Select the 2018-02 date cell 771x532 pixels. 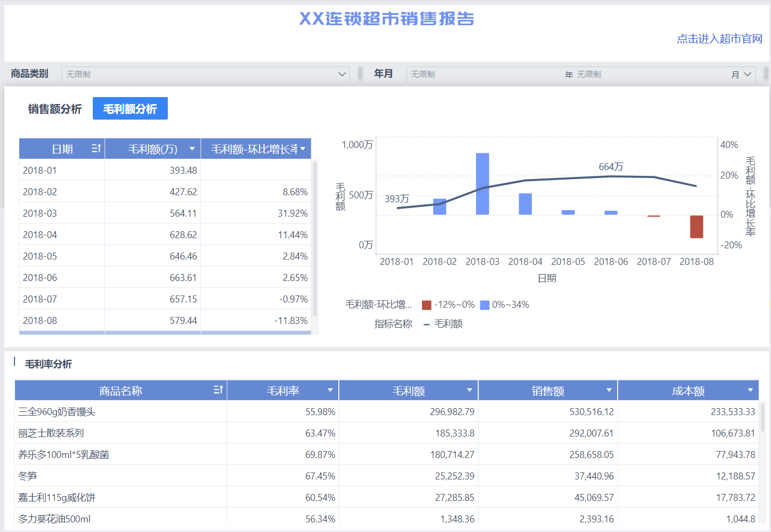(x=62, y=191)
